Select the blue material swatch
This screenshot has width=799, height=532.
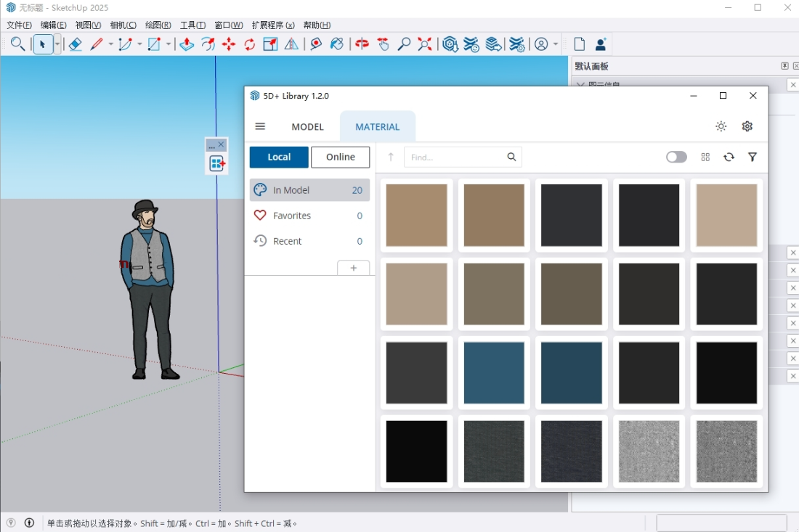coord(494,372)
